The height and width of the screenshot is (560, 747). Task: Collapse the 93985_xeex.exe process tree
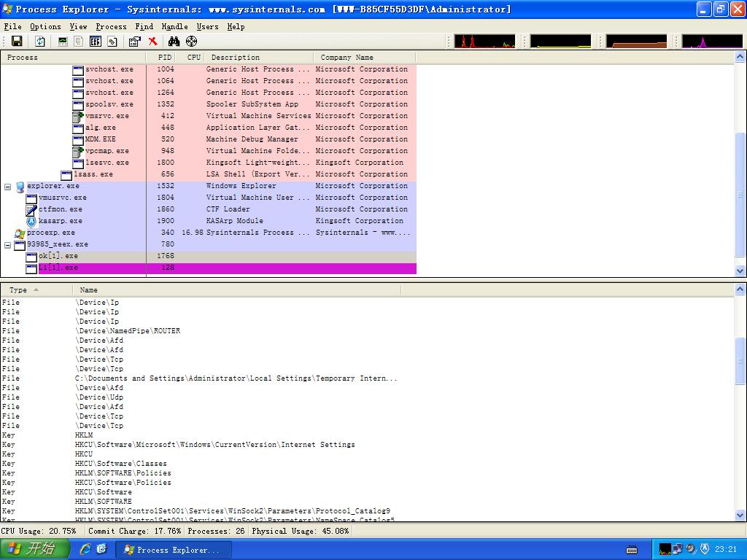[x=8, y=244]
